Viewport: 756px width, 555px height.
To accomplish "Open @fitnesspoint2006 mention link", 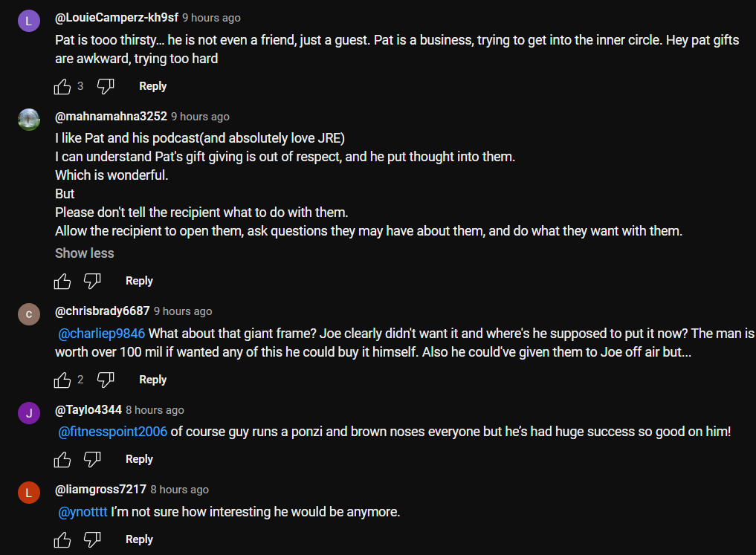I will pyautogui.click(x=112, y=432).
